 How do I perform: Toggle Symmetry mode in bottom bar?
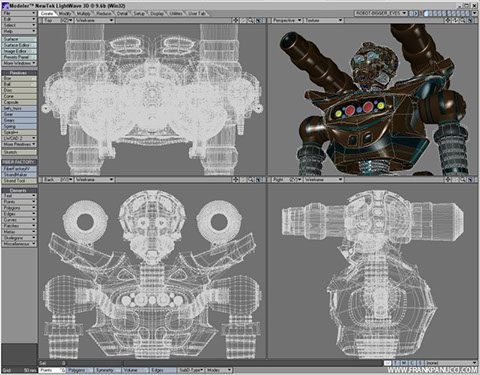107,370
